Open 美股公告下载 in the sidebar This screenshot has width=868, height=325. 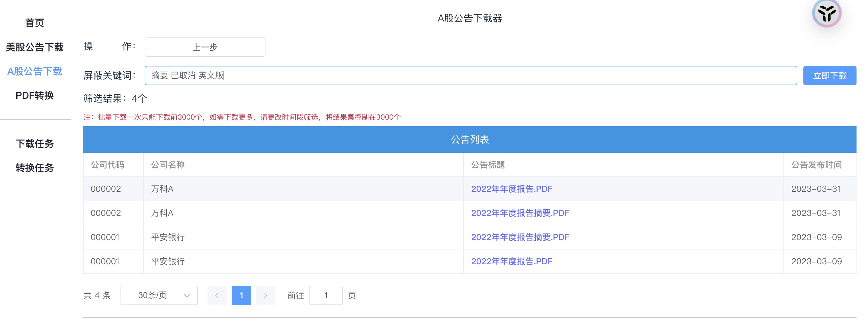[35, 47]
